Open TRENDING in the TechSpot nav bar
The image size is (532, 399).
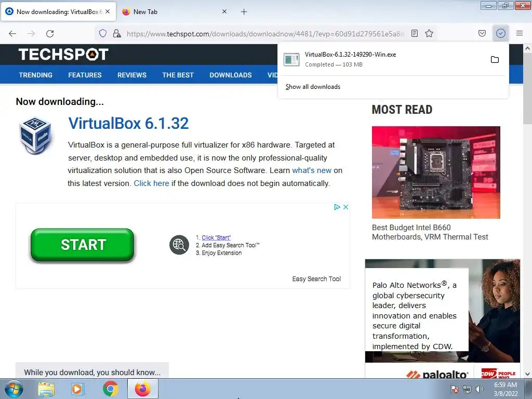pos(36,75)
